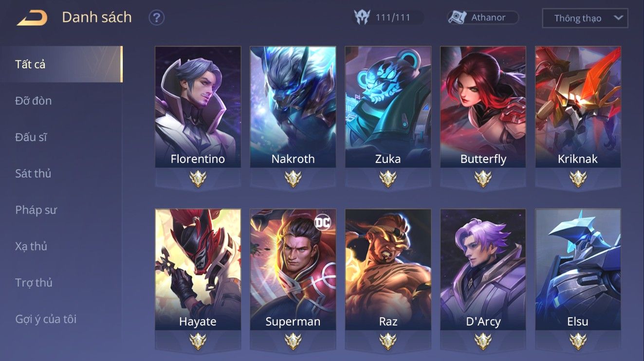The image size is (644, 361).
Task: Expand the dropdown chevron beside Thông thạo
Action: click(x=618, y=18)
